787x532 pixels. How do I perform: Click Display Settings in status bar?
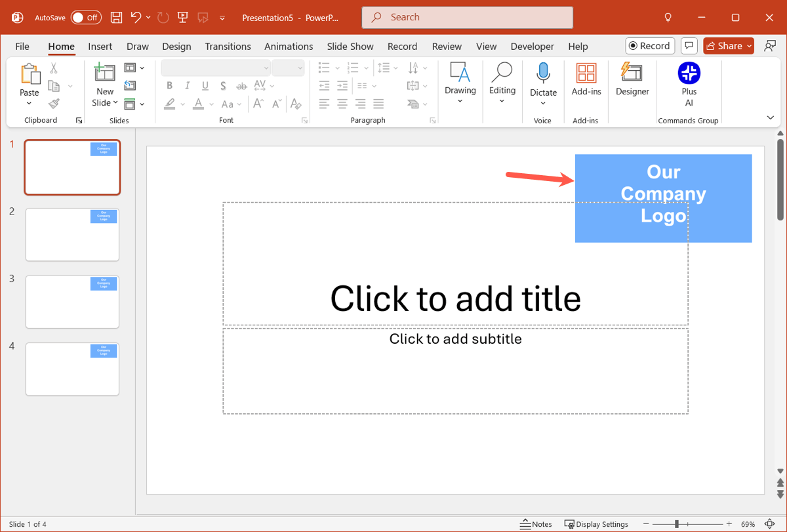tap(596, 524)
